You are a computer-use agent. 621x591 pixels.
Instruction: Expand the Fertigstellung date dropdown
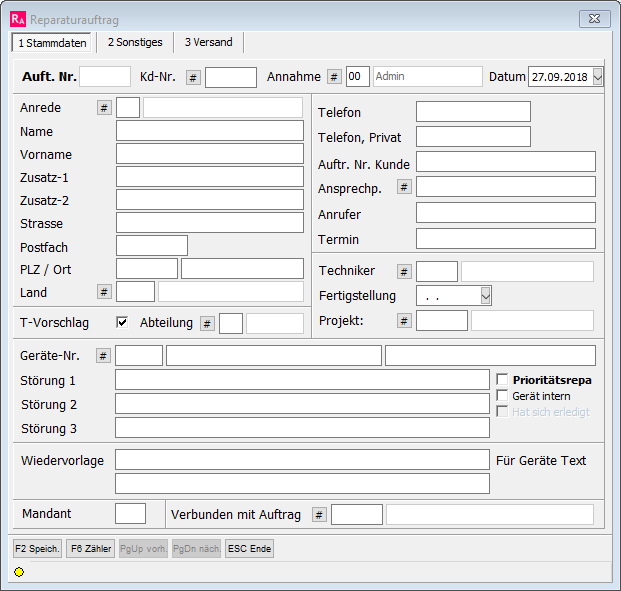click(485, 296)
